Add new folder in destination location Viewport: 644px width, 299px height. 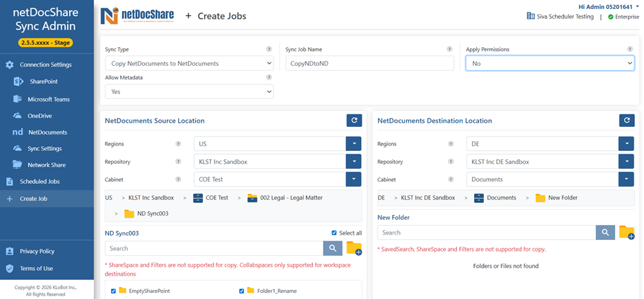point(627,232)
